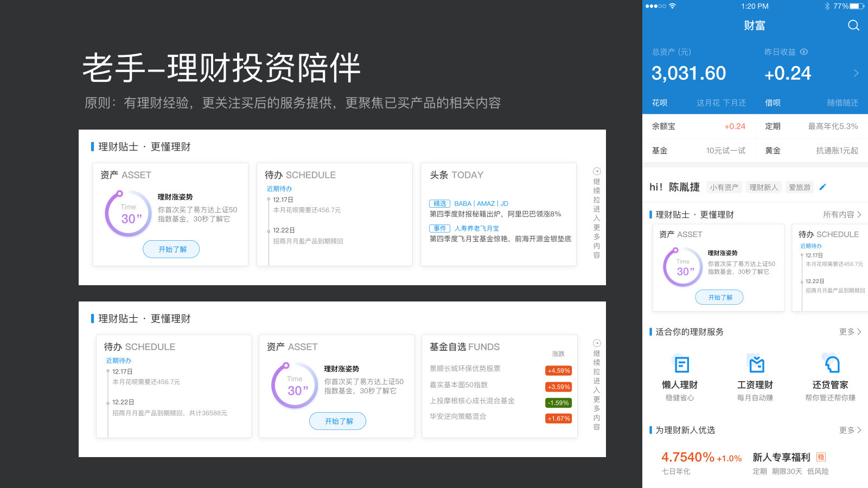Toggle the eye icon beside 昨日收益
This screenshot has width=868, height=488.
click(804, 52)
